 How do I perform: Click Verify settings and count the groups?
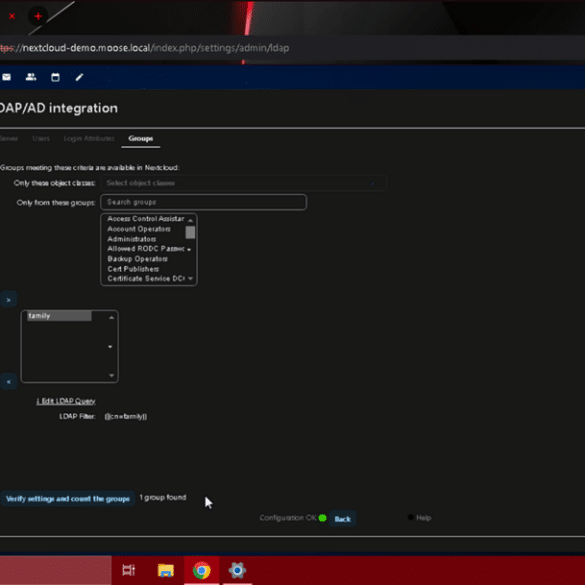tap(68, 499)
